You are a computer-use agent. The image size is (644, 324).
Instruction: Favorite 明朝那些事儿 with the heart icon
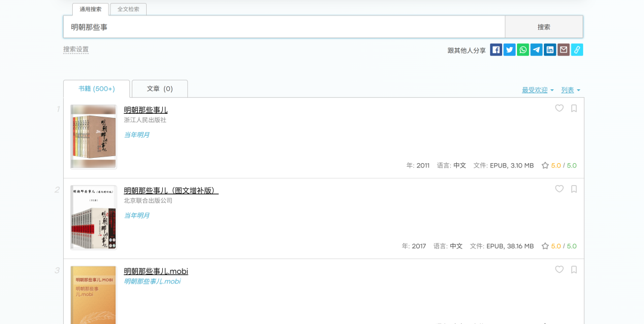tap(559, 108)
